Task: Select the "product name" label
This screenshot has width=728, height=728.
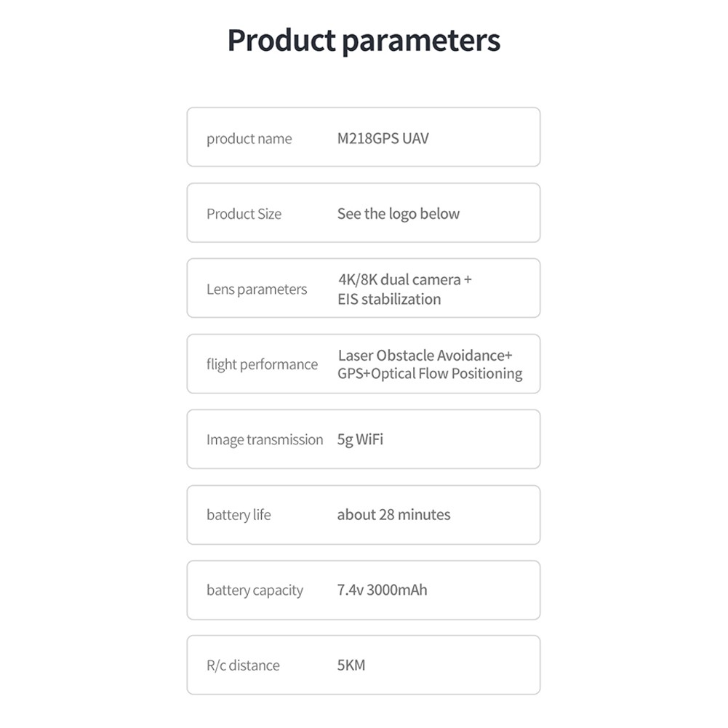Action: (249, 139)
